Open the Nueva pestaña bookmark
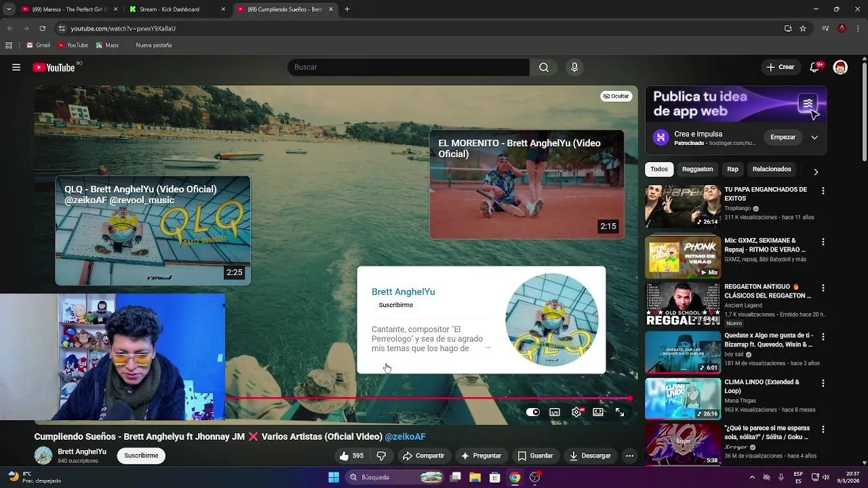The width and height of the screenshot is (868, 488). pos(153,45)
